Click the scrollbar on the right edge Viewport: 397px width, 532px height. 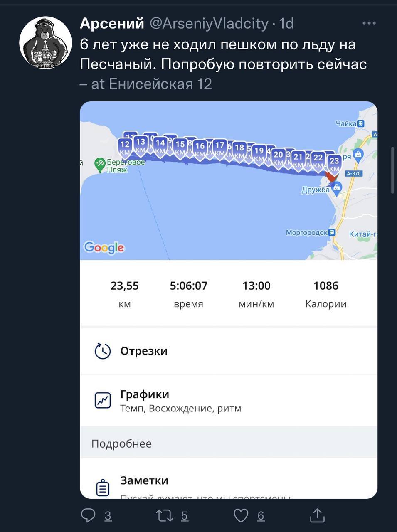(x=393, y=170)
